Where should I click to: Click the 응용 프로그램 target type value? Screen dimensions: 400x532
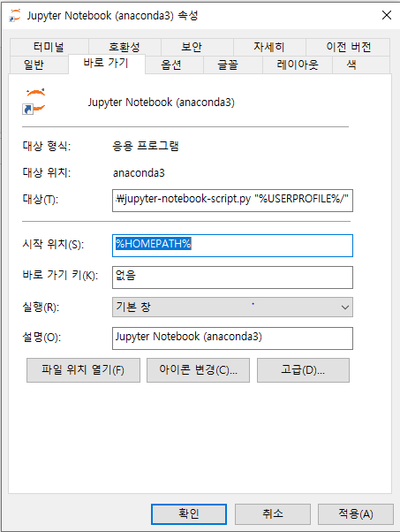[146, 146]
